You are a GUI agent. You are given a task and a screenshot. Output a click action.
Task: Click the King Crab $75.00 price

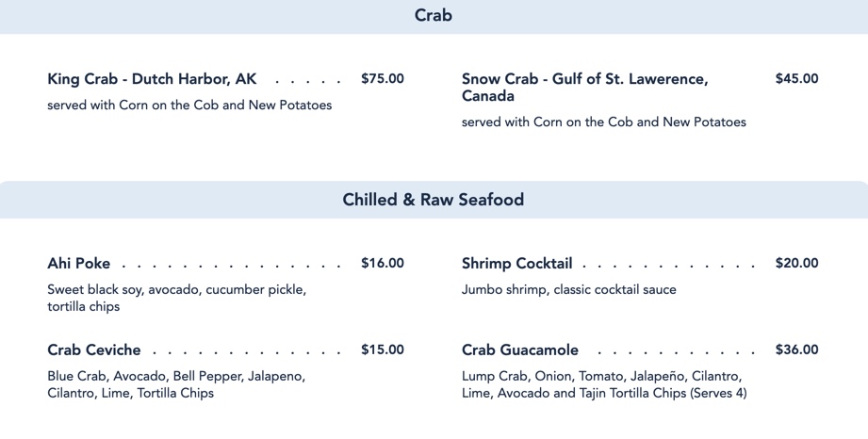382,79
